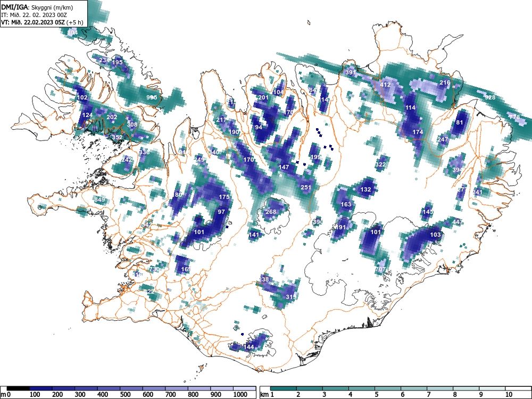Click the map value '249'

click(199, 160)
